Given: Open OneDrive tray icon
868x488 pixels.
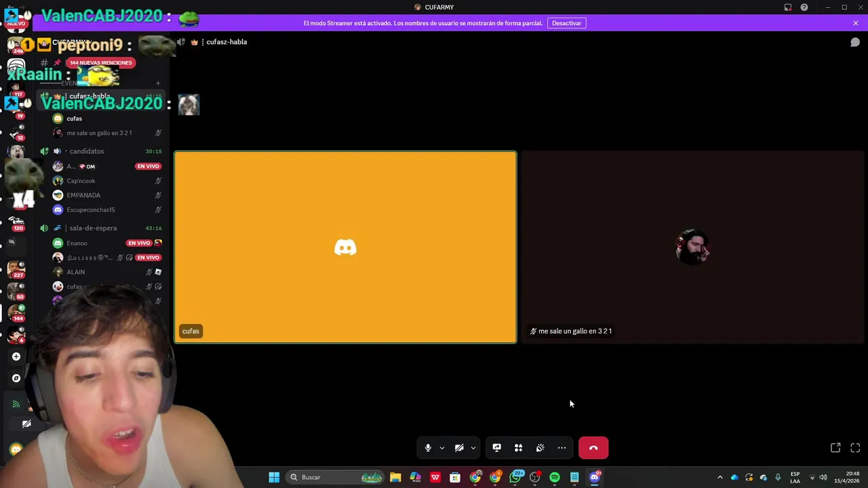Looking at the screenshot, I should click(734, 477).
